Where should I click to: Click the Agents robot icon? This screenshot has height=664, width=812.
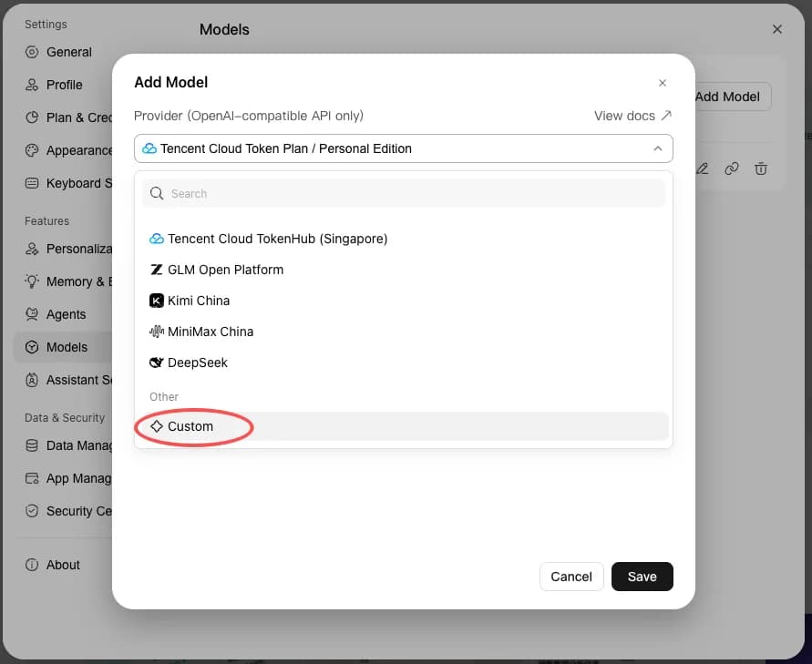click(x=32, y=314)
